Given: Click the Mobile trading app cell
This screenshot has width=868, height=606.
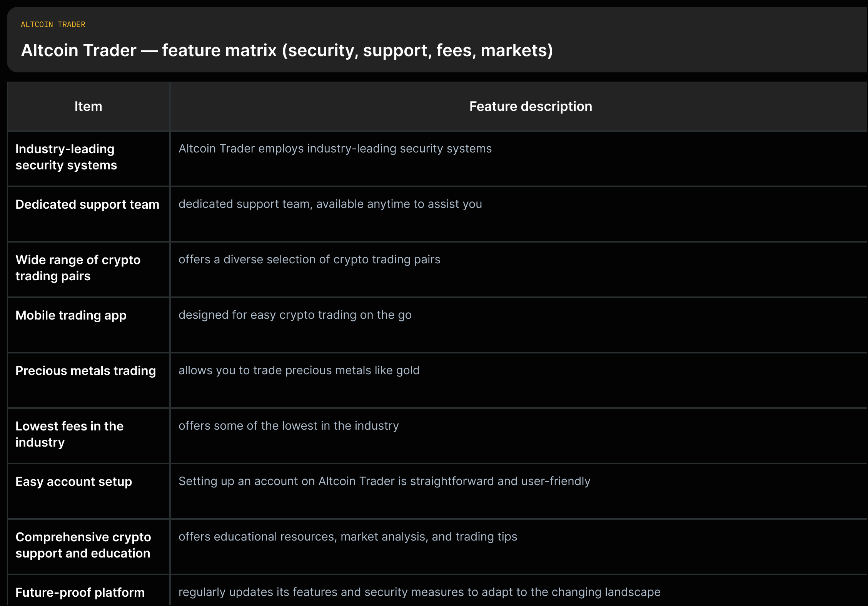Looking at the screenshot, I should click(x=88, y=325).
